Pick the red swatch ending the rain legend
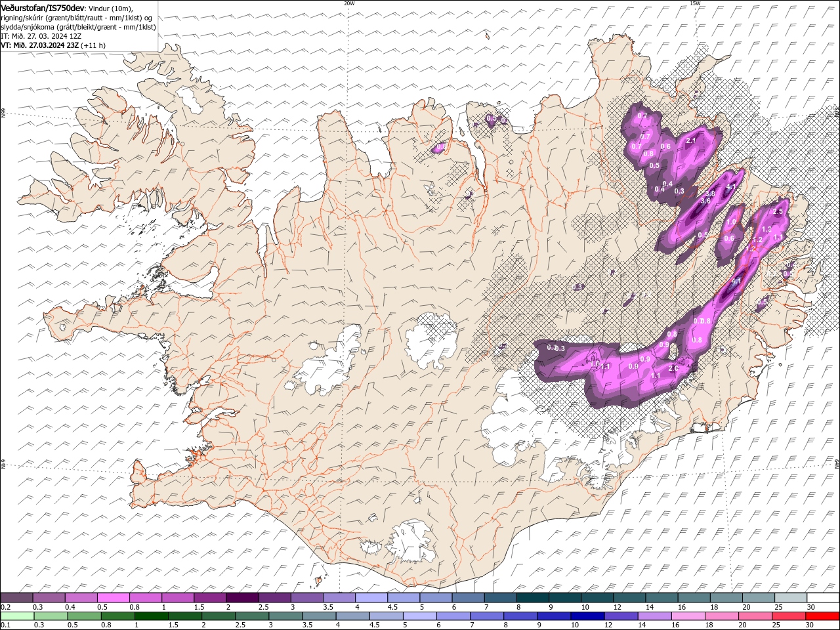The height and width of the screenshot is (630, 840). tap(823, 616)
